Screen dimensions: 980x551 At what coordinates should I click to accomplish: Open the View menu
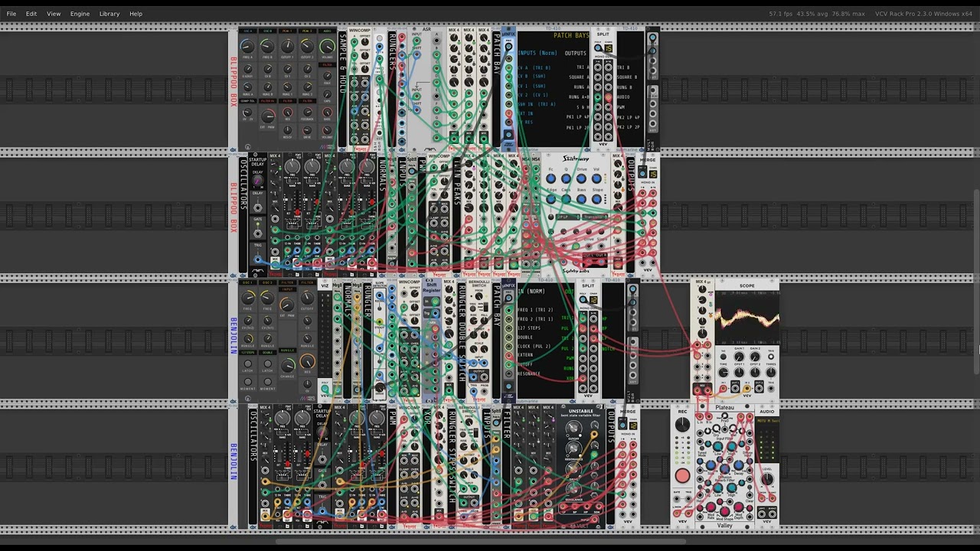point(54,14)
